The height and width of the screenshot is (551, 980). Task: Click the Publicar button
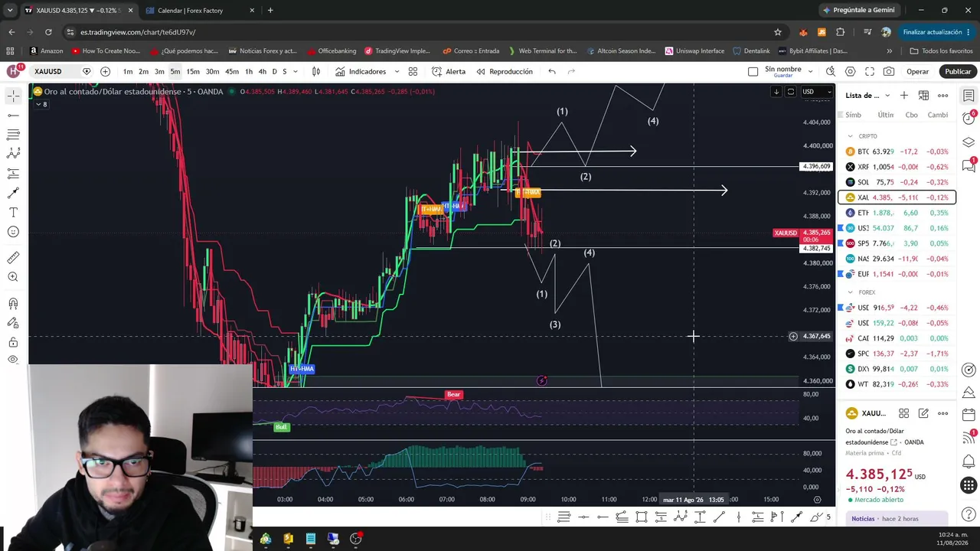pyautogui.click(x=958, y=71)
